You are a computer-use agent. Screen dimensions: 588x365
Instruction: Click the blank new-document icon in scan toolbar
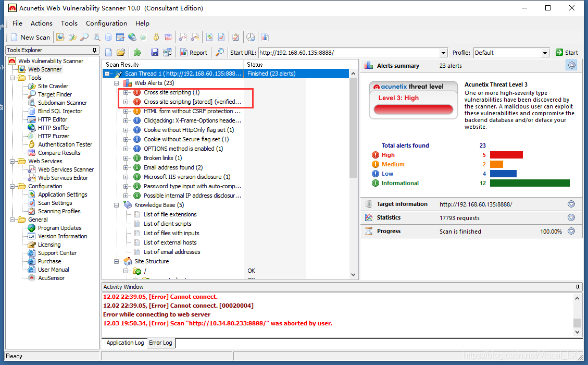tap(108, 53)
